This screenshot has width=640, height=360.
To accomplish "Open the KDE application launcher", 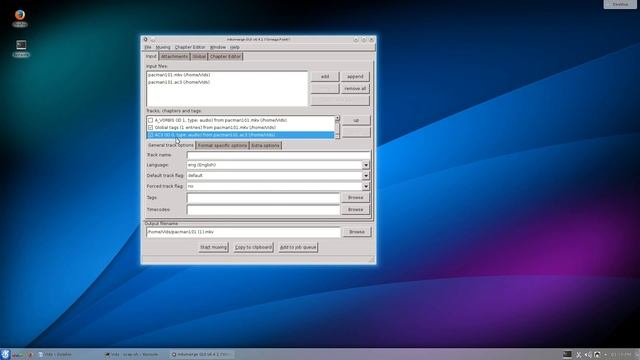I will (5, 354).
